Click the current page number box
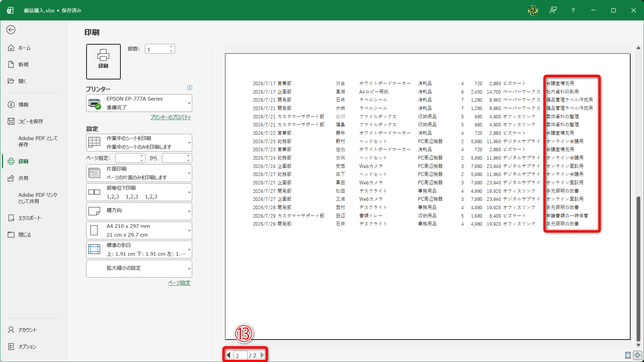644x362 pixels. (240, 355)
